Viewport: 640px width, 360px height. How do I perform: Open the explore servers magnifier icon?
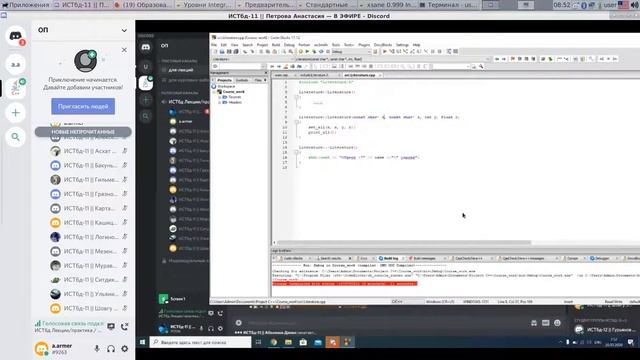16,137
